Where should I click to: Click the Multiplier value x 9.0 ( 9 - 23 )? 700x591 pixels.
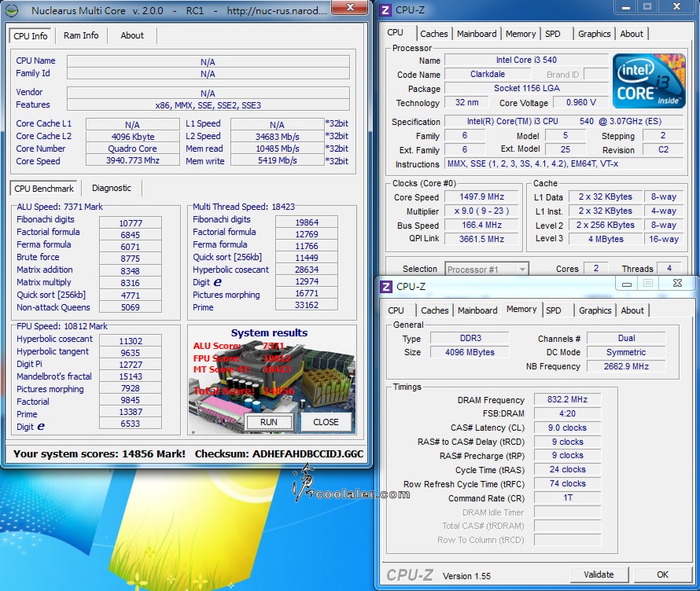(x=481, y=211)
